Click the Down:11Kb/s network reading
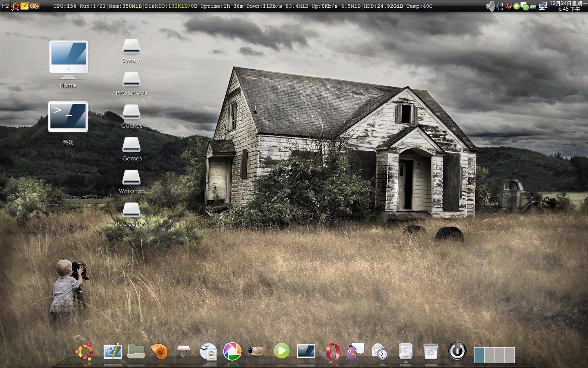The width and height of the screenshot is (588, 368). (x=264, y=6)
